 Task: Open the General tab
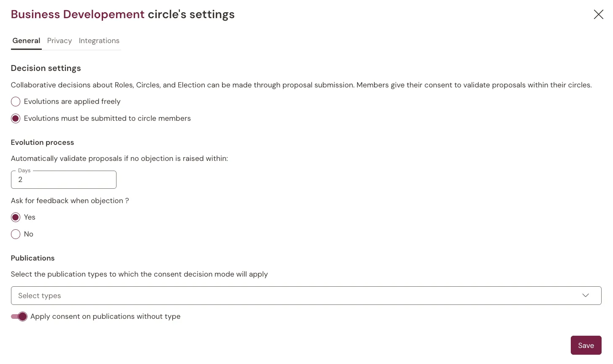(x=26, y=41)
